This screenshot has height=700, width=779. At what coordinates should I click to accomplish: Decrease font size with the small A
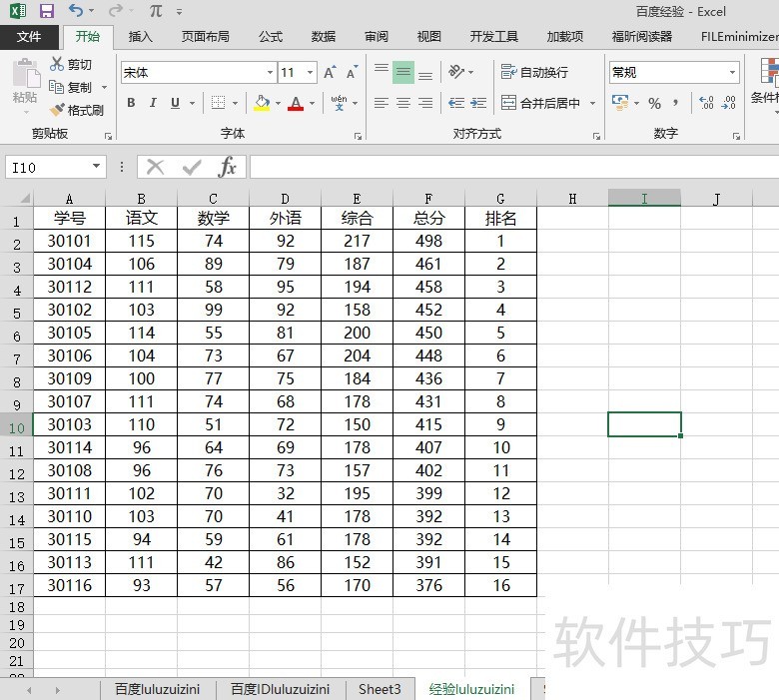point(352,73)
